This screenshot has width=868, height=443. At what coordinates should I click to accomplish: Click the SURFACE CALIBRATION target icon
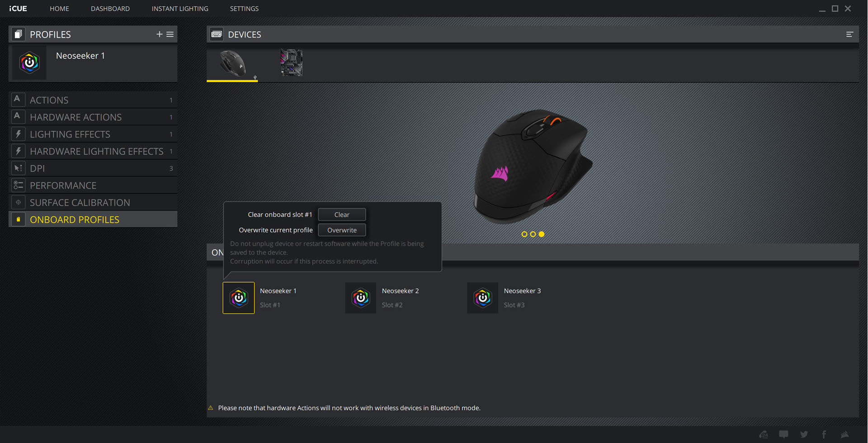point(18,202)
